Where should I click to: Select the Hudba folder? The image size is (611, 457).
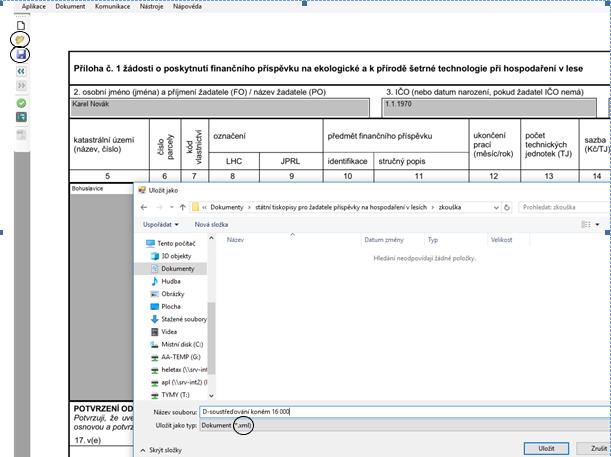165,281
